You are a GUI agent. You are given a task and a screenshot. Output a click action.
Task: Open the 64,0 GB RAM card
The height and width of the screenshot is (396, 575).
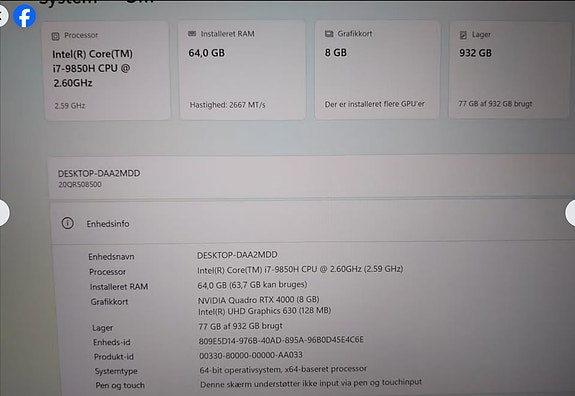click(242, 70)
